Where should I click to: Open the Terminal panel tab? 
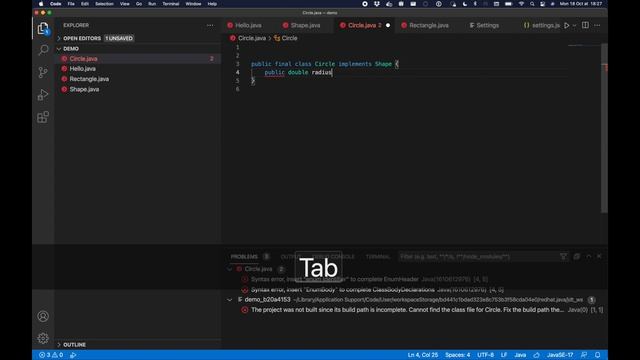pos(378,256)
